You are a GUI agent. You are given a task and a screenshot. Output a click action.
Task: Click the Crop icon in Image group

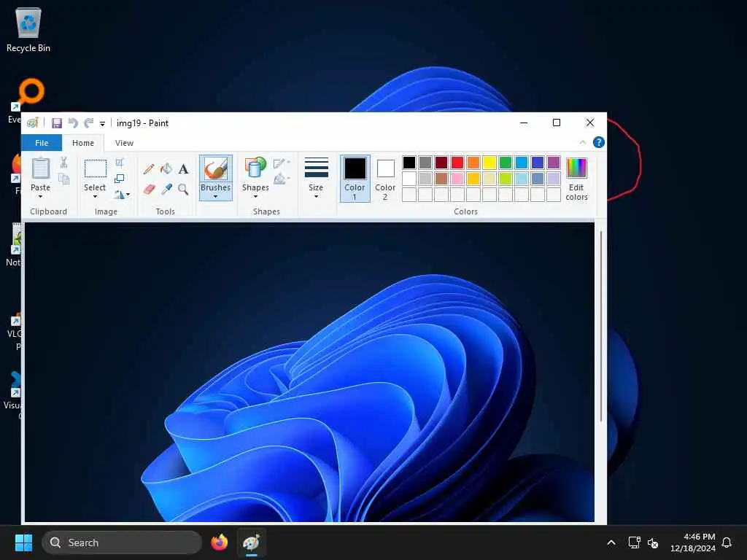[120, 163]
